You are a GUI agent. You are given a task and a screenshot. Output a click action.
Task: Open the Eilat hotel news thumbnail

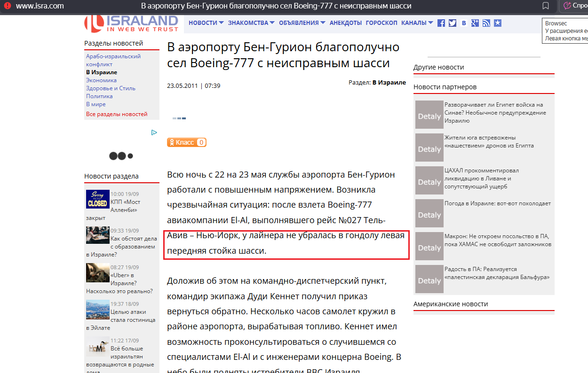click(98, 309)
